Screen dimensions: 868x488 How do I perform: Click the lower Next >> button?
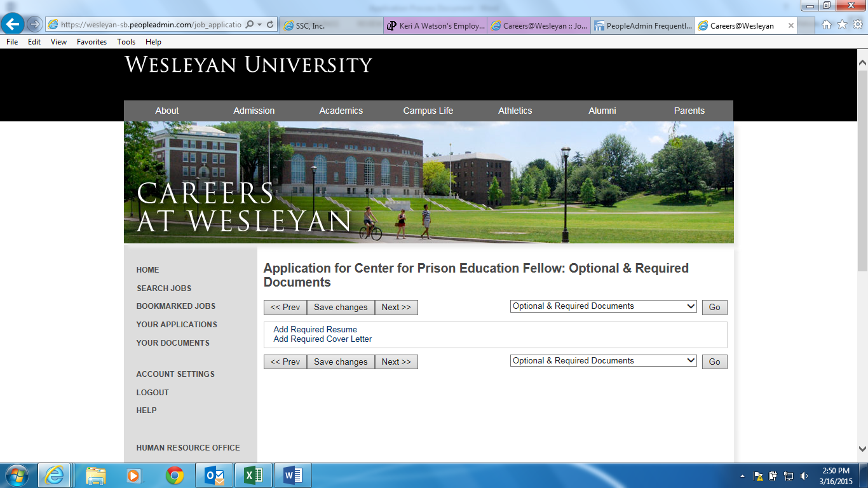[x=397, y=362]
